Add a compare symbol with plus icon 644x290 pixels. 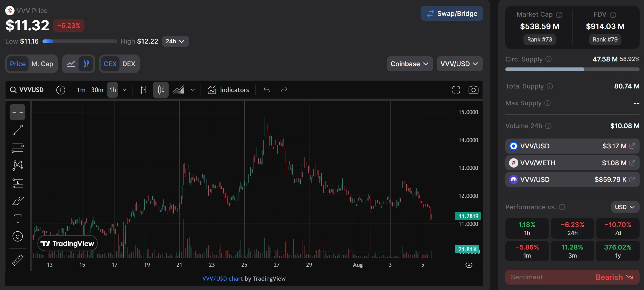(61, 90)
